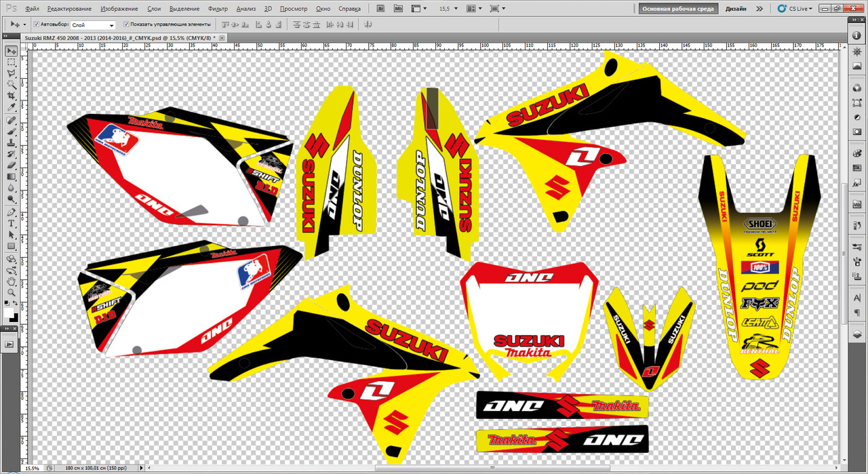Viewport: 868px width, 474px height.
Task: Open the Изображение menu
Action: point(119,9)
